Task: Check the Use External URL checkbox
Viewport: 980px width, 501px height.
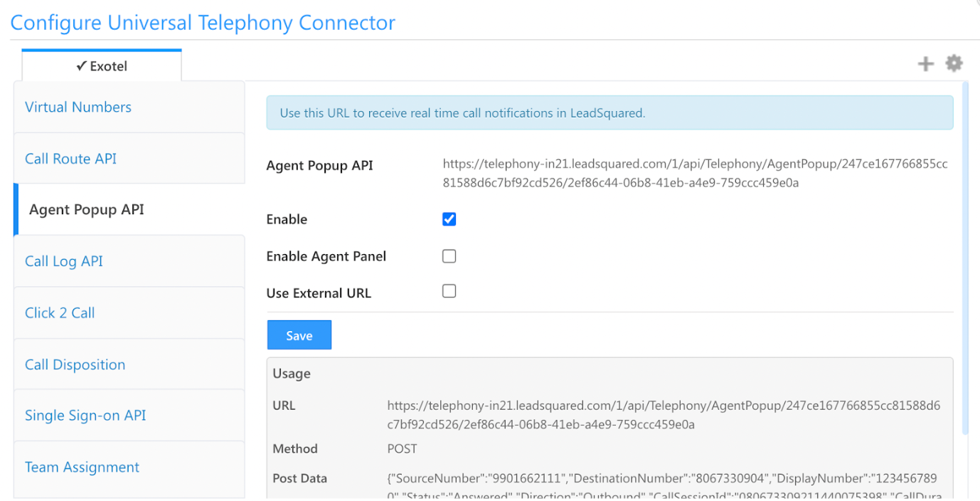Action: [x=449, y=291]
